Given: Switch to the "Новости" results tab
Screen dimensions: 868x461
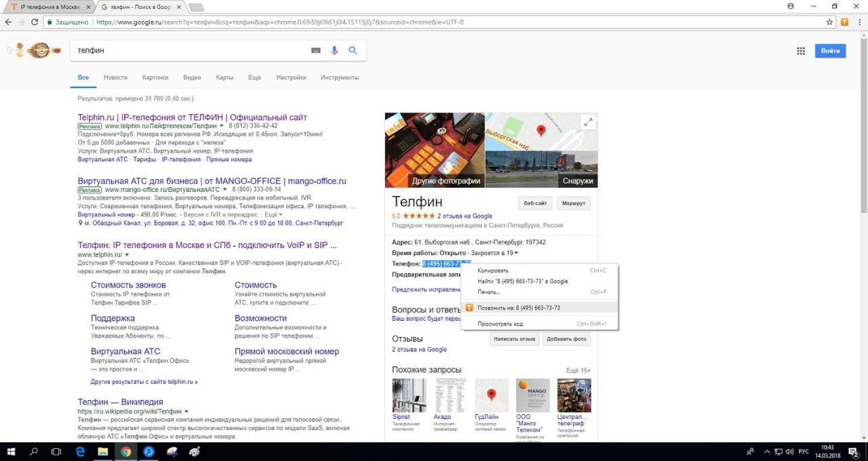Looking at the screenshot, I should click(x=115, y=77).
